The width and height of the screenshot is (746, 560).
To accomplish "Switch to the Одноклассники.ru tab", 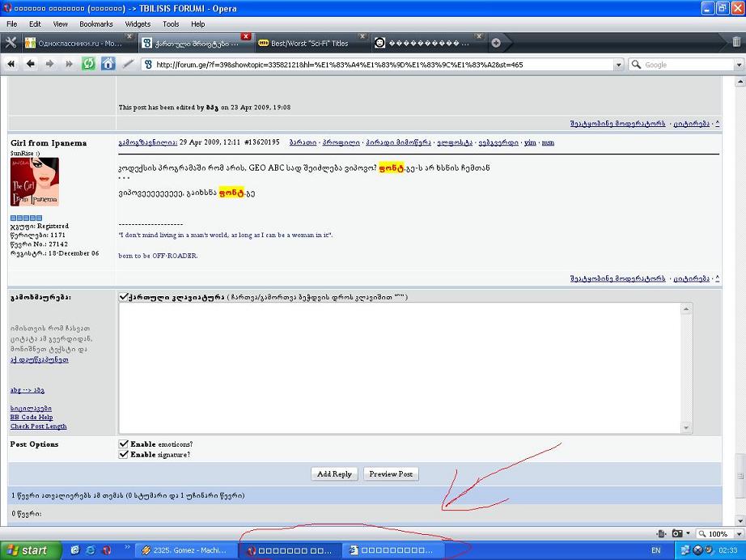I will tap(78, 44).
